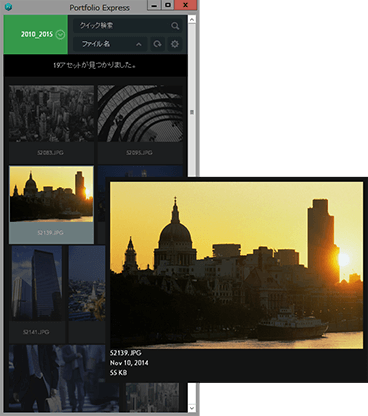Click the 52095.JPG filename label
This screenshot has width=368, height=416.
139,153
